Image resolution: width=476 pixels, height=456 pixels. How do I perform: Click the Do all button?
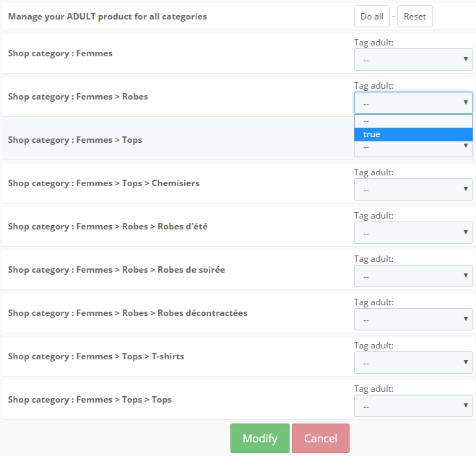click(x=371, y=17)
